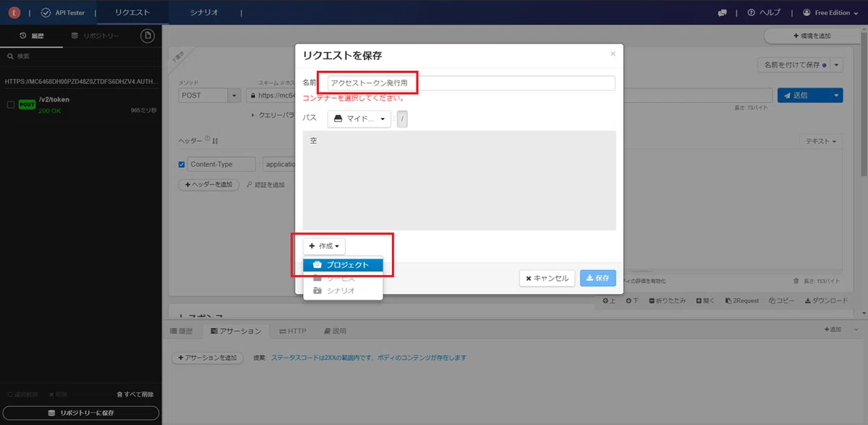Select シナリオ in create menu

tap(343, 290)
